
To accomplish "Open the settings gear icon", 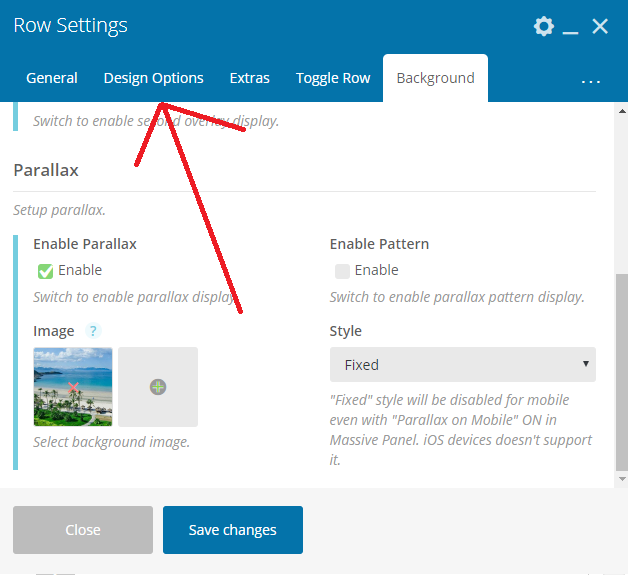I will pos(544,26).
